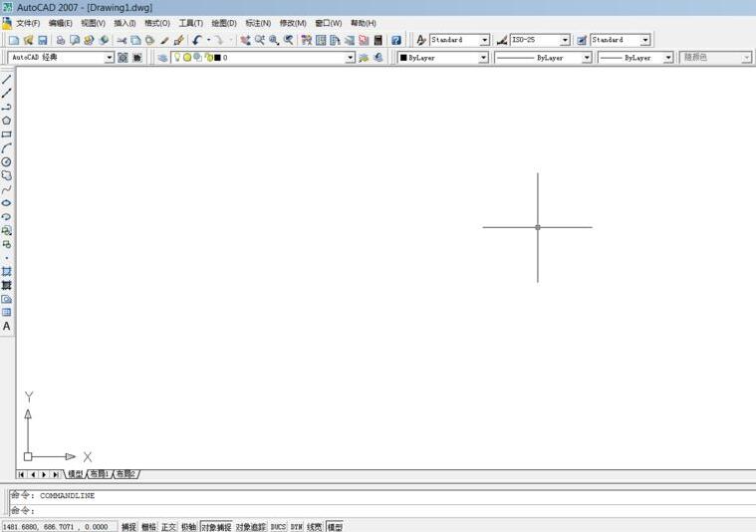Expand the undo history dropdown arrow
The width and height of the screenshot is (756, 532).
[209, 40]
